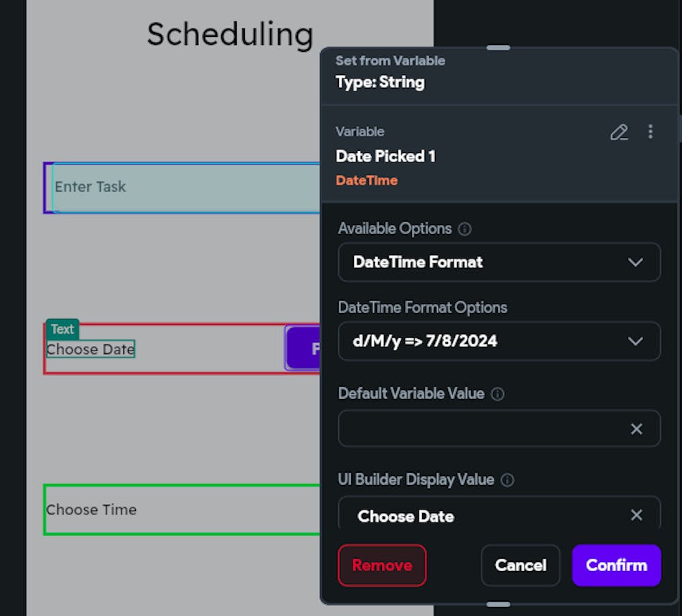Click the Cancel button
This screenshot has width=682, height=616.
[x=520, y=566]
